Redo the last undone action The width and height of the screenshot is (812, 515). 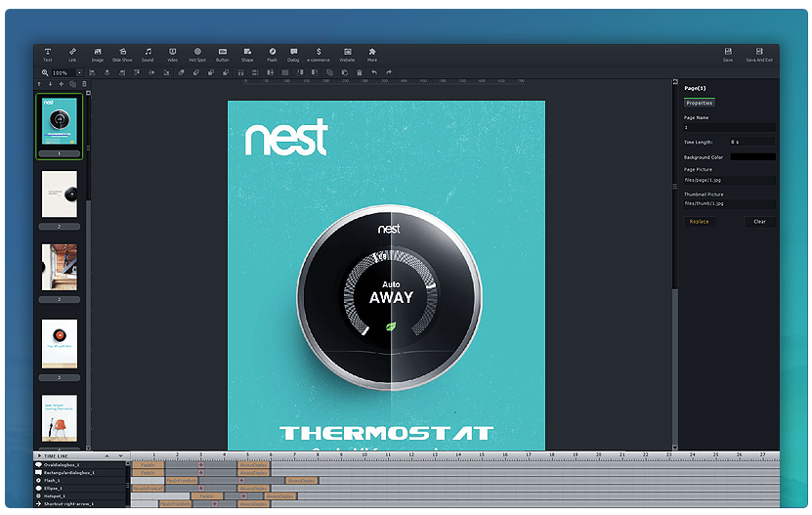pos(389,72)
